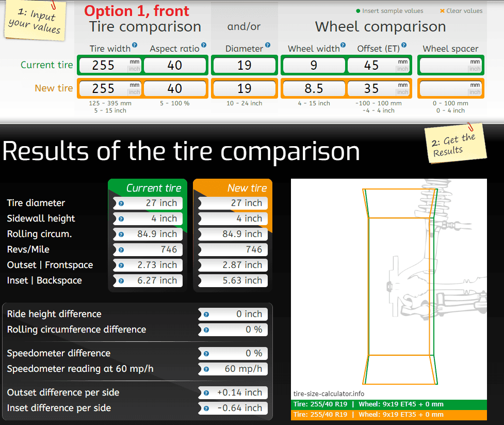Set new offset unit to inch
Viewport: 504px width, 425px height.
[402, 92]
